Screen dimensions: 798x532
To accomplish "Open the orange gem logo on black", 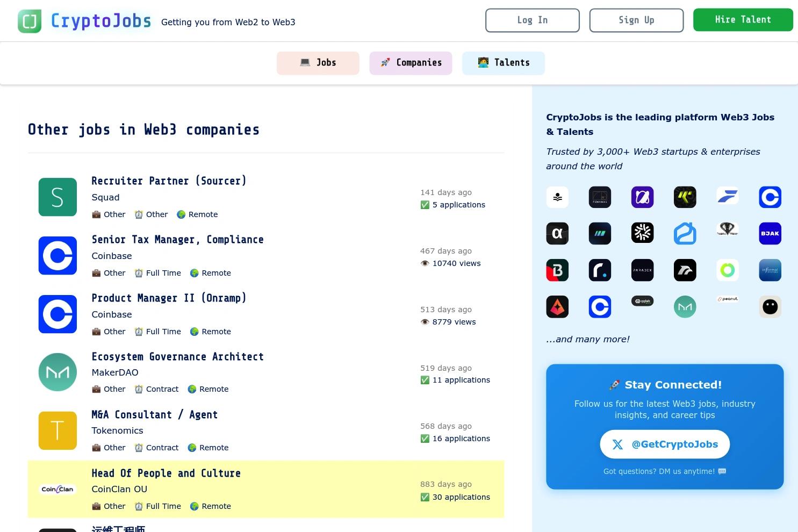I will click(557, 307).
